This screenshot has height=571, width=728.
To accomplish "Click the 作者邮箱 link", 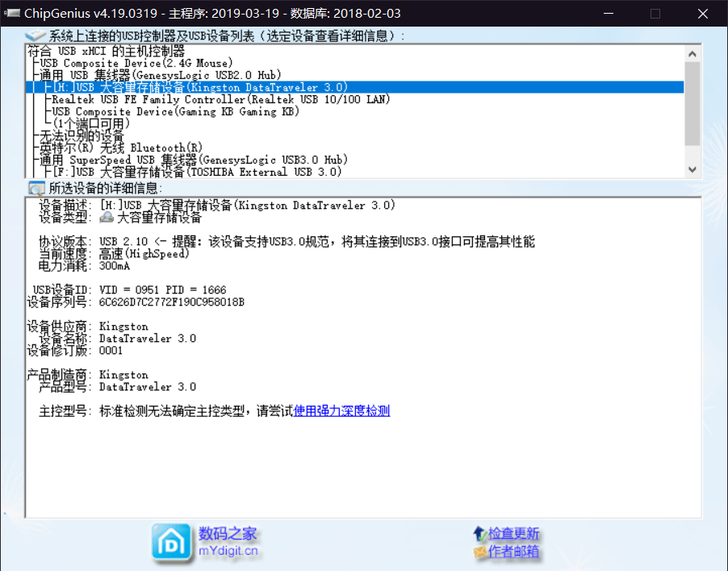I will click(513, 552).
